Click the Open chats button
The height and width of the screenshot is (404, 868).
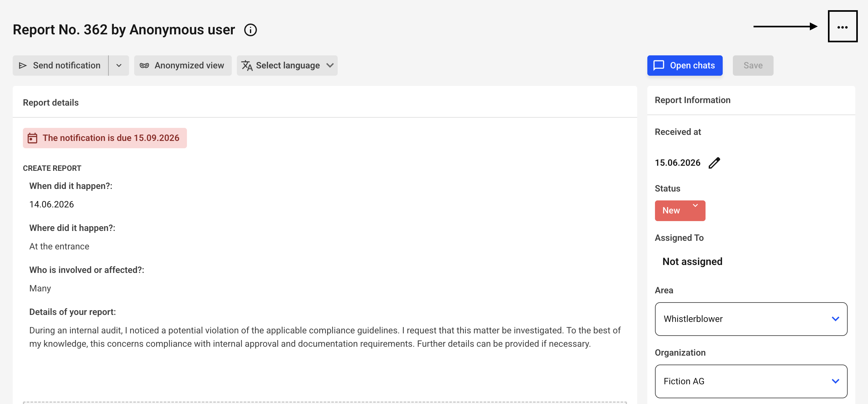tap(685, 66)
